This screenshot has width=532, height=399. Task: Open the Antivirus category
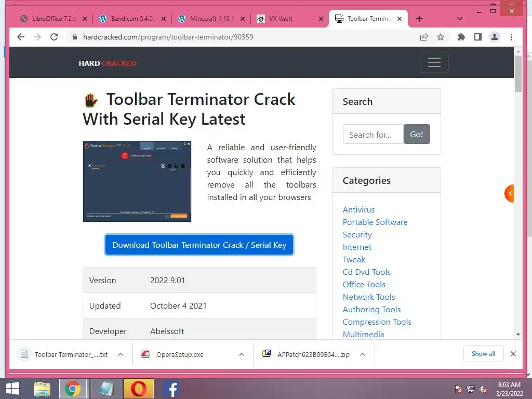click(x=358, y=210)
